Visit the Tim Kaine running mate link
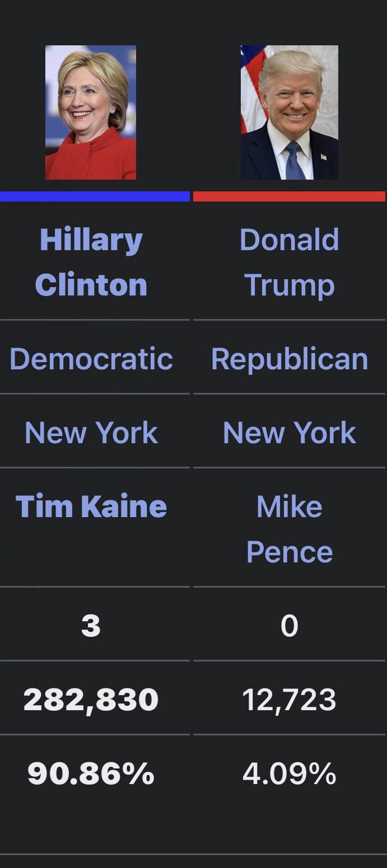 [91, 506]
